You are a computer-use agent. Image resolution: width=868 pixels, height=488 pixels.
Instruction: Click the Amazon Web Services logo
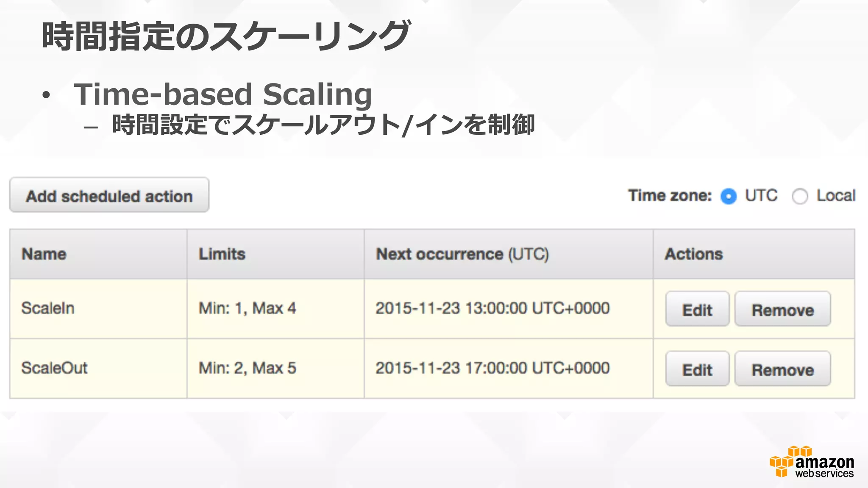click(811, 463)
